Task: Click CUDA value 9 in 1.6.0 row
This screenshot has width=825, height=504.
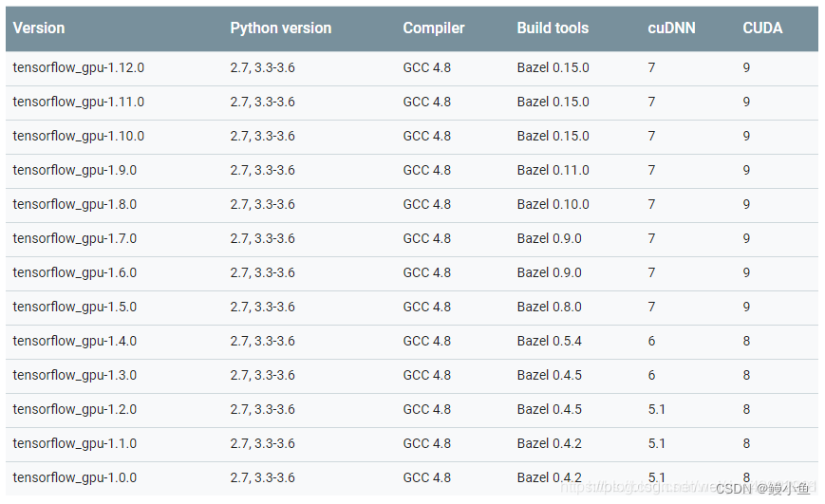Action: [746, 273]
